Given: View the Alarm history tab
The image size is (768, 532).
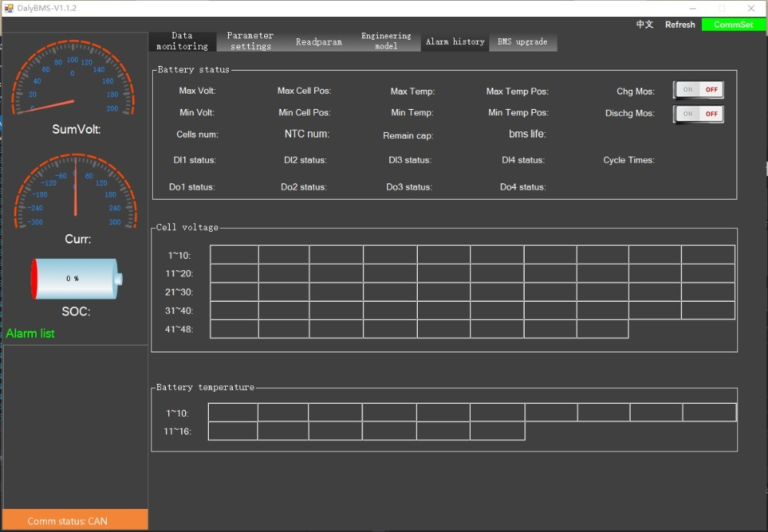Looking at the screenshot, I should (x=455, y=41).
